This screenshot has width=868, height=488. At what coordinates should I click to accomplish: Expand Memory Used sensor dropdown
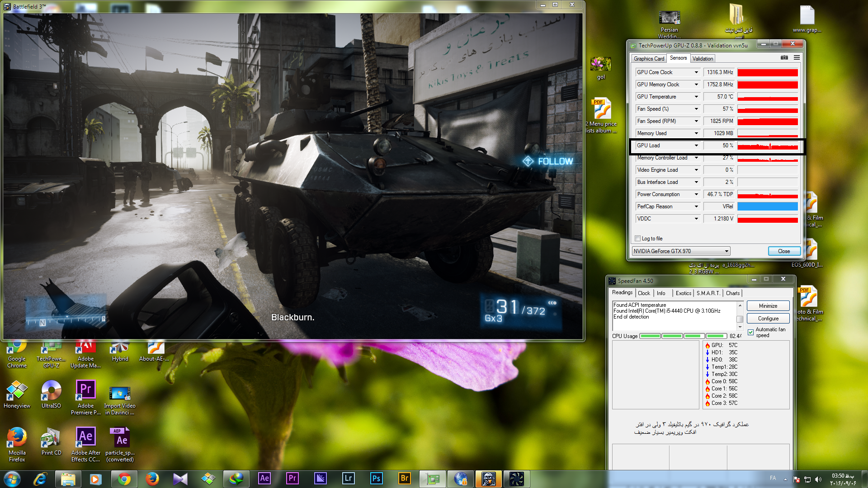pyautogui.click(x=696, y=133)
